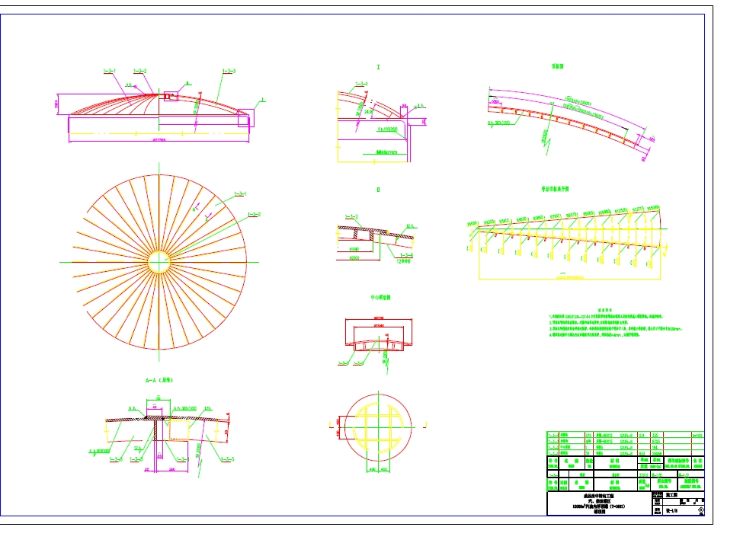Click the project title in the title block
The image size is (756, 559).
(597, 503)
